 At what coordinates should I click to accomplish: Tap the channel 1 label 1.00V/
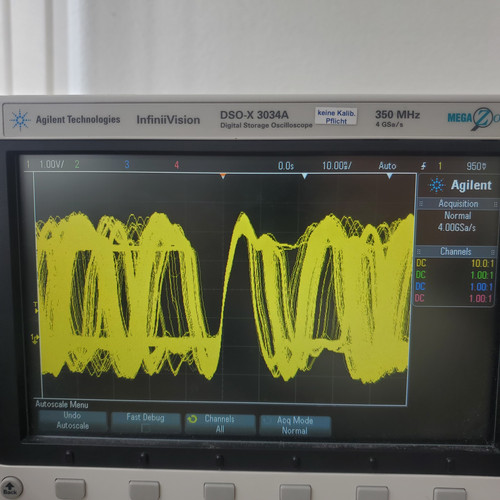pyautogui.click(x=52, y=164)
